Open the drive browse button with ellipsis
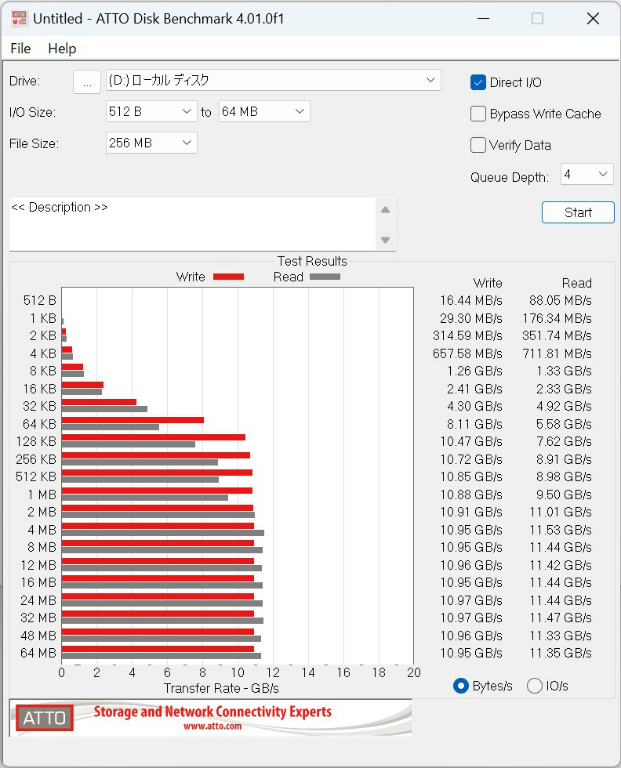 (x=87, y=81)
